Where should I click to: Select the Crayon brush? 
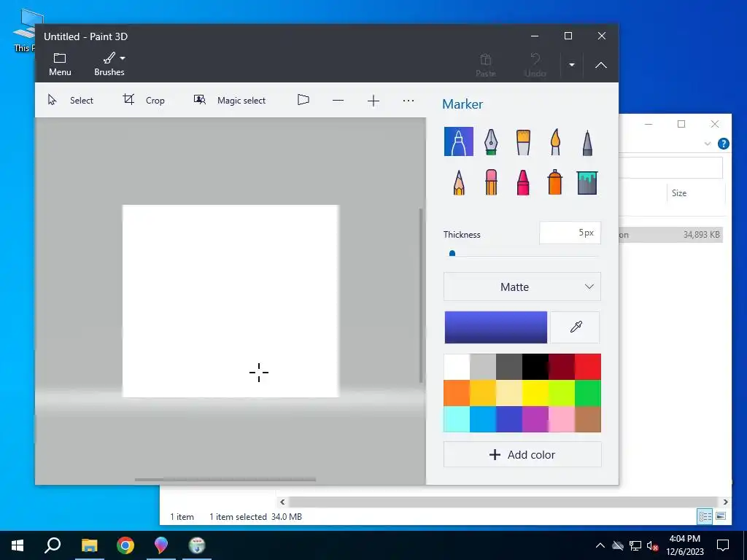coord(522,182)
